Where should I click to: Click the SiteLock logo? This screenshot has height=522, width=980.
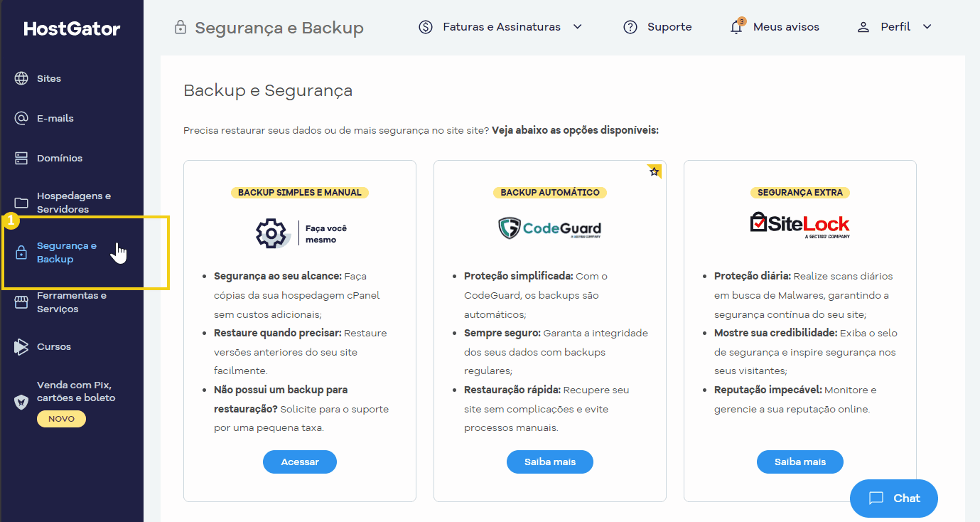pos(800,225)
